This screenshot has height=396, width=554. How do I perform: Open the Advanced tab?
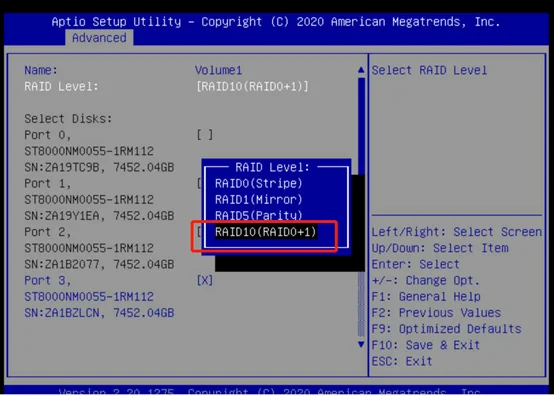99,38
